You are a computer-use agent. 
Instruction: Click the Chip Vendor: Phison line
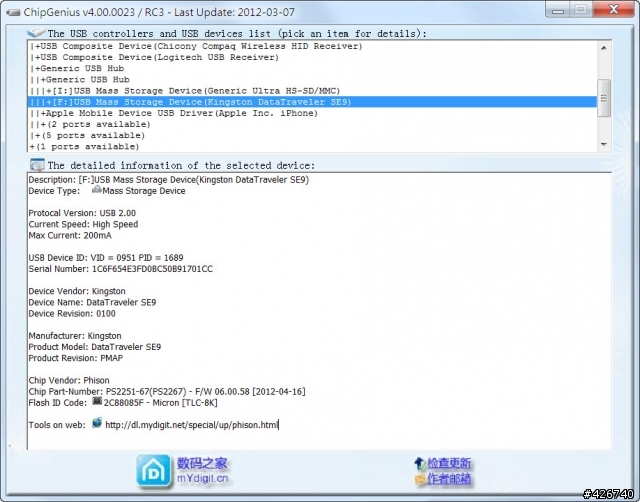69,380
